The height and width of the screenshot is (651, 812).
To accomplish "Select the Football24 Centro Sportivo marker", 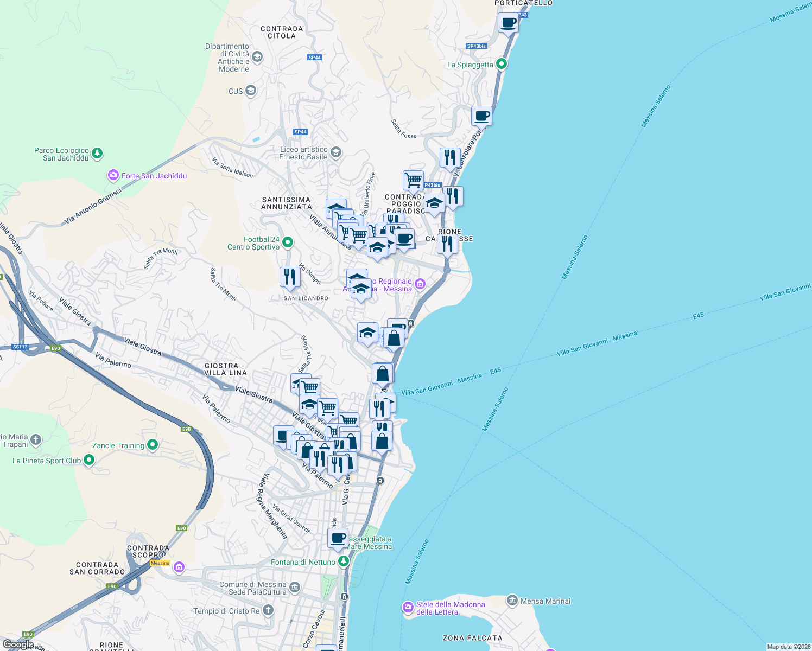I will pos(287,242).
